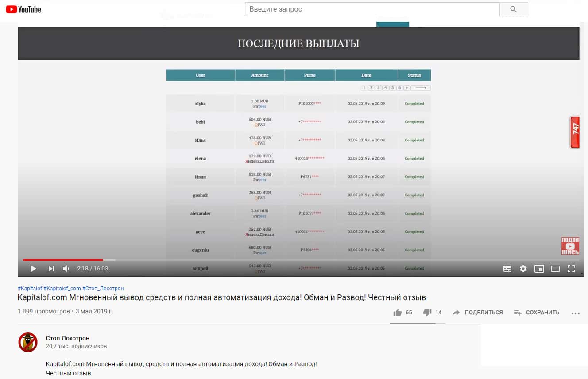588x379 pixels.
Task: Open the #Kapitalof hashtag link
Action: [x=29, y=289]
